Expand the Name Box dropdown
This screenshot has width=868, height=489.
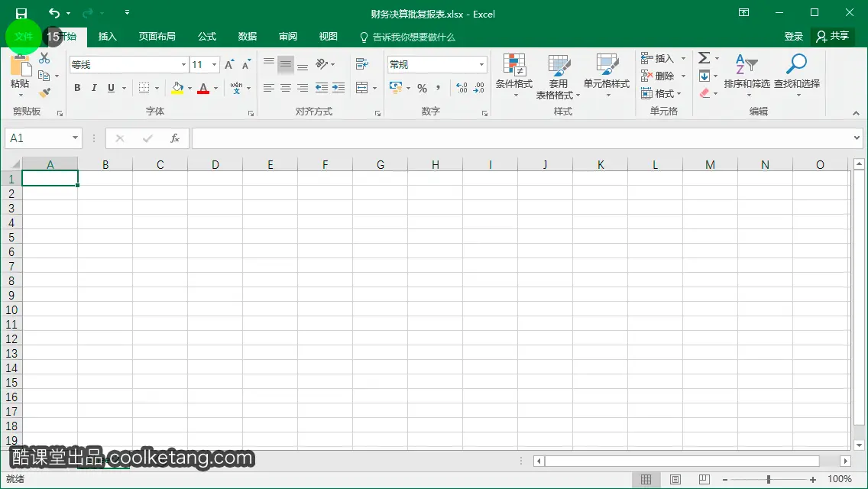point(76,138)
